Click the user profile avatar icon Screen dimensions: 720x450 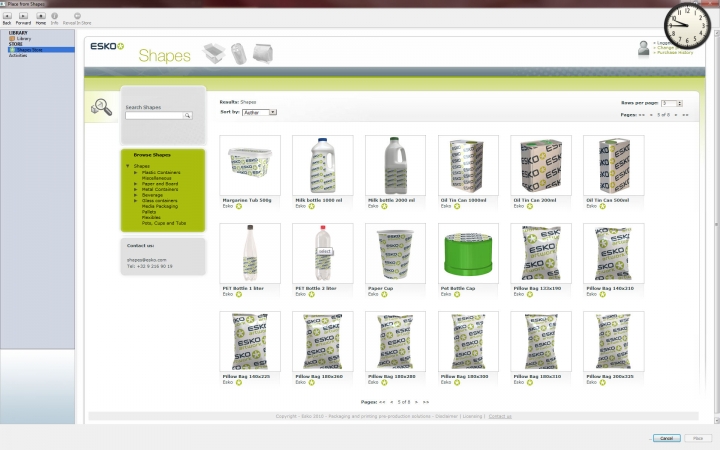644,48
